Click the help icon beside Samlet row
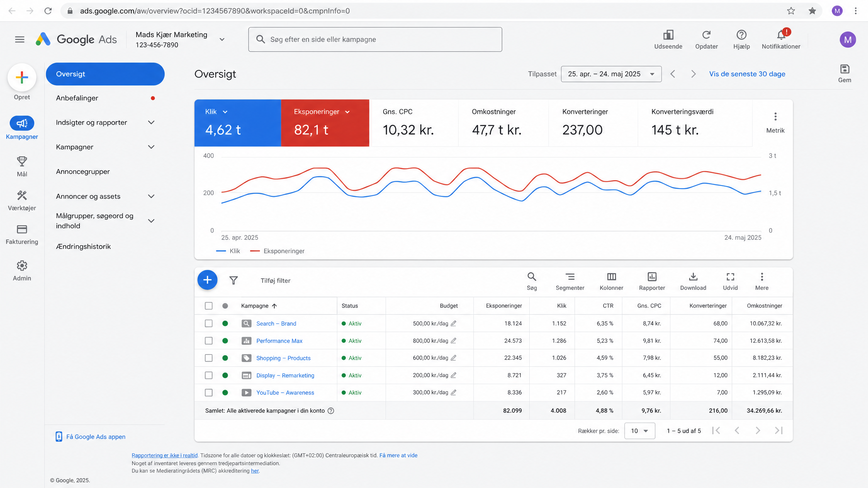The width and height of the screenshot is (868, 488). click(x=331, y=411)
